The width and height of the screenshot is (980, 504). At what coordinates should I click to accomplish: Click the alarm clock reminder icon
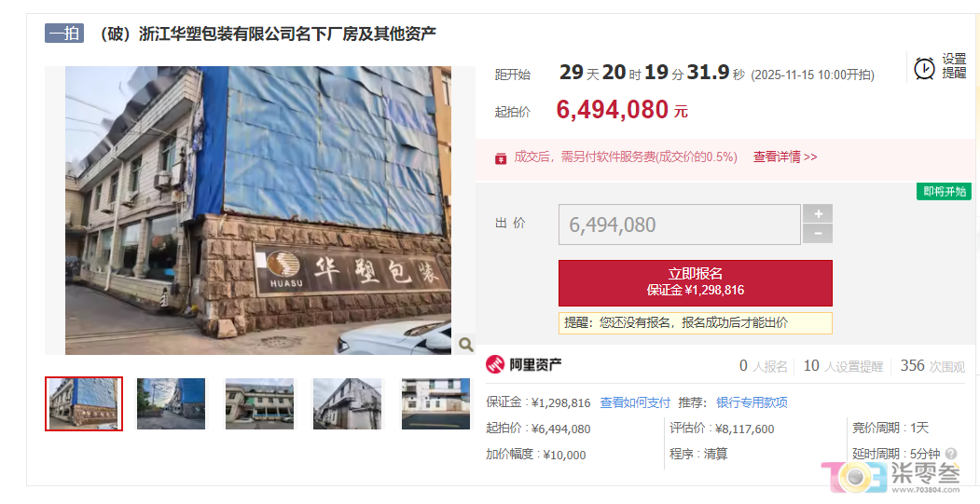pyautogui.click(x=924, y=68)
